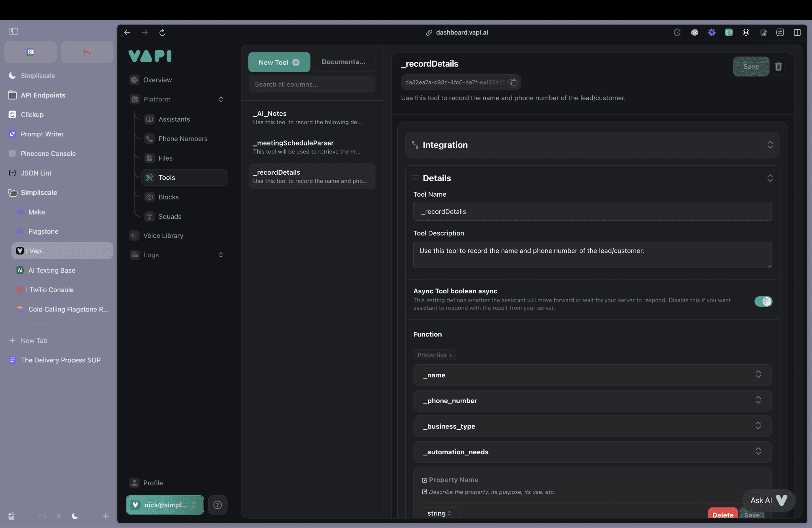Open the Assistants page
This screenshot has height=528, width=812.
(x=174, y=119)
